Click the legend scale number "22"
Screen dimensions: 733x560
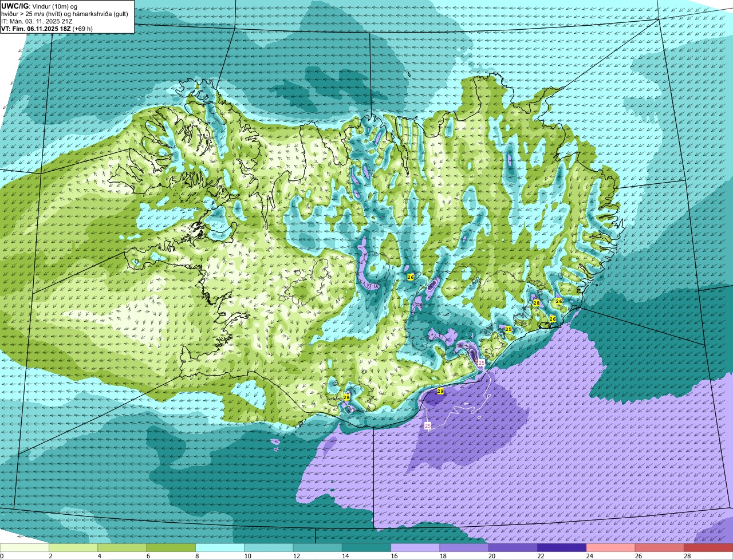[540, 556]
